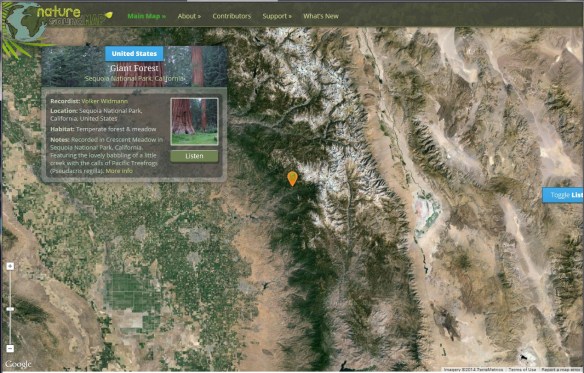Expand the About menu
This screenshot has width=584, height=373.
tap(189, 16)
